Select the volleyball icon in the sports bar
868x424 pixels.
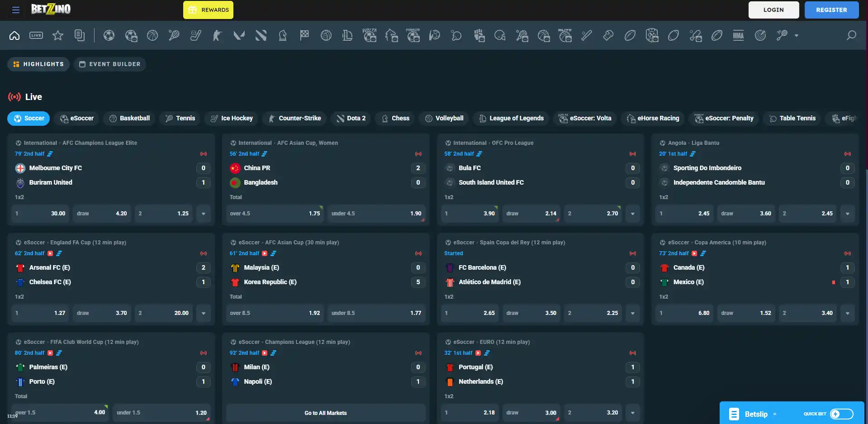click(326, 35)
